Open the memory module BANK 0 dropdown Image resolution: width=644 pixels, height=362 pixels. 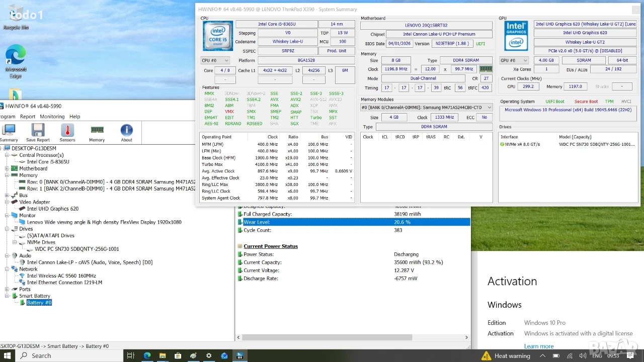click(428, 107)
